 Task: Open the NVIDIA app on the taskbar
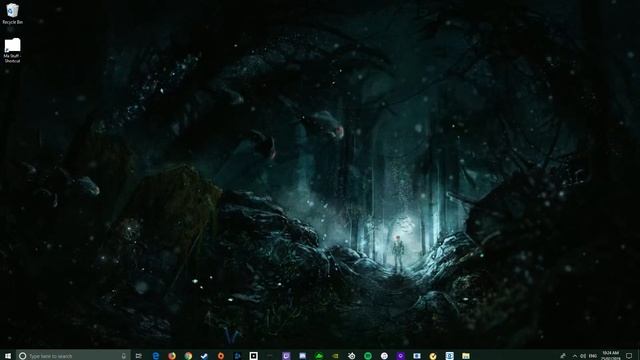(335, 356)
